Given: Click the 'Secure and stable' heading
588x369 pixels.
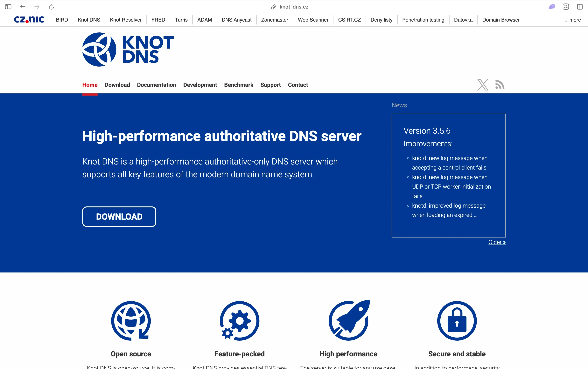Looking at the screenshot, I should click(x=457, y=354).
